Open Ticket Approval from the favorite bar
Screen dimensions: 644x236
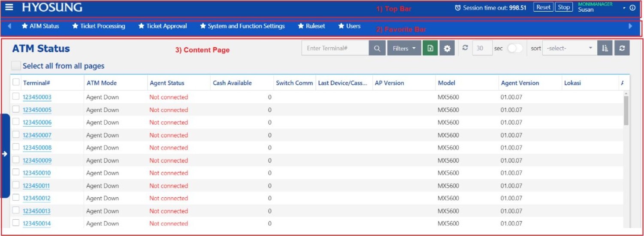point(166,26)
